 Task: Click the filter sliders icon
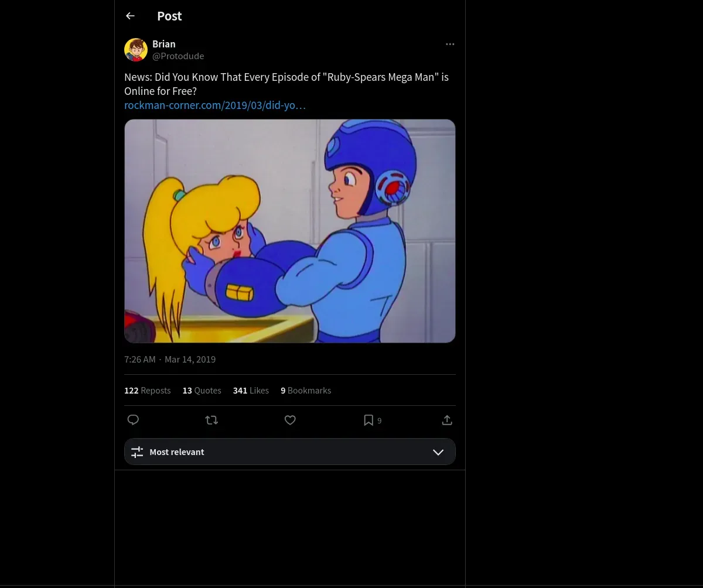tap(137, 452)
